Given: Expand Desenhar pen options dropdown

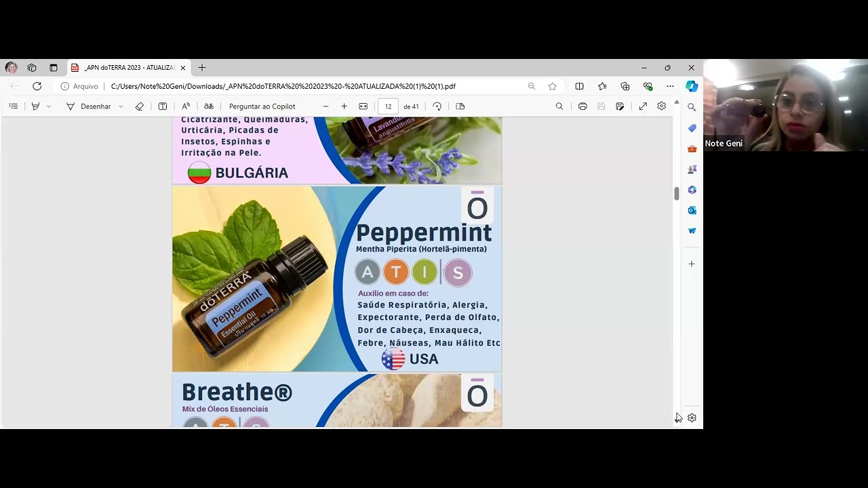Looking at the screenshot, I should (121, 106).
